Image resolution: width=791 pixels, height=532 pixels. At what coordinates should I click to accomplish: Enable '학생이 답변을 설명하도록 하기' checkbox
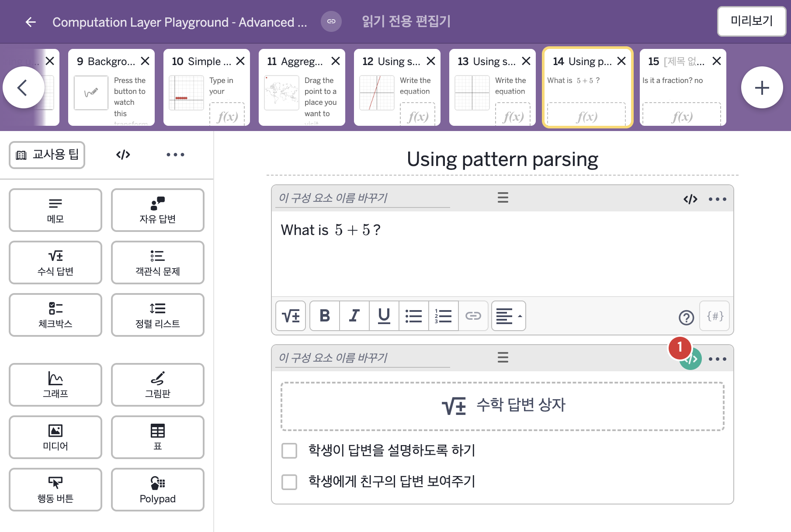(x=289, y=450)
